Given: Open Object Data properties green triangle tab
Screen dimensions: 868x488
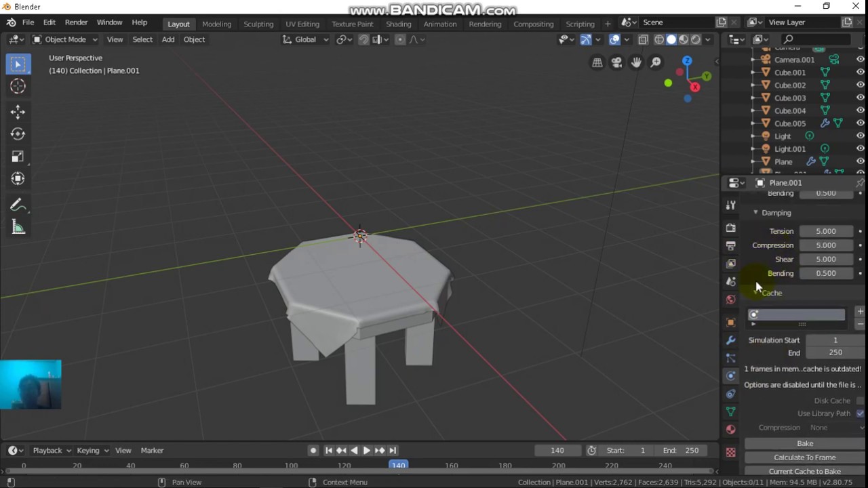Looking at the screenshot, I should coord(730,411).
